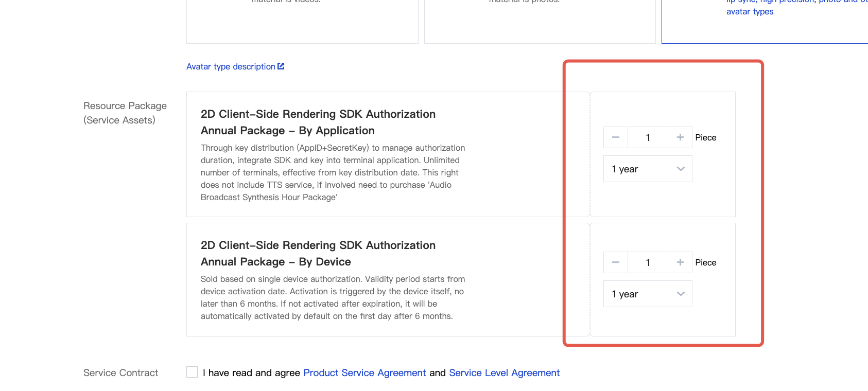
Task: Click quantity field of By Device package
Action: [x=648, y=262]
